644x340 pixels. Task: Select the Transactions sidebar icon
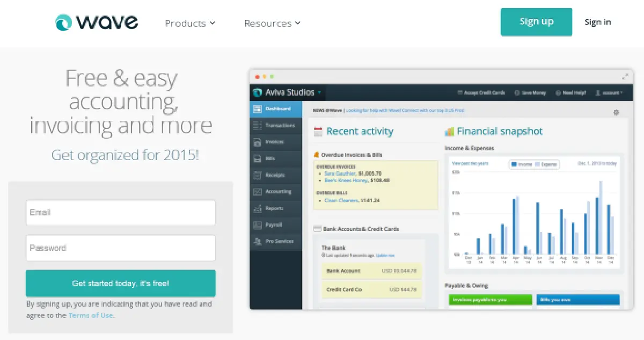[x=258, y=125]
